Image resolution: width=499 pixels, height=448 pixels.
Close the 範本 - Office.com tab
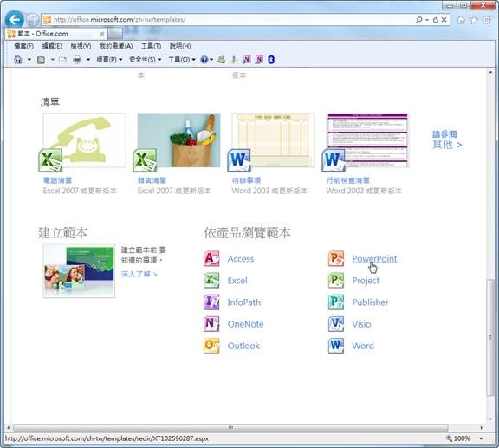102,34
